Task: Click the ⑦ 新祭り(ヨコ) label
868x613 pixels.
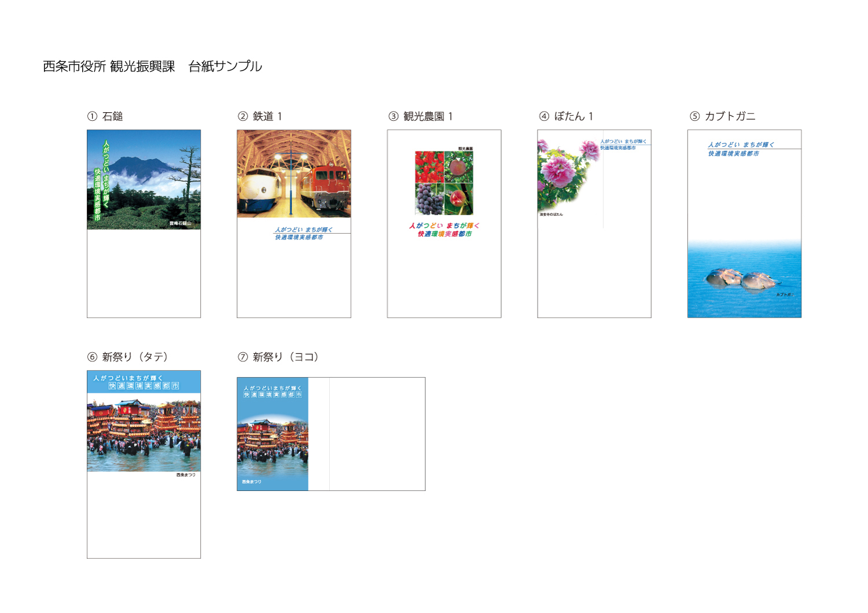Action: coord(278,357)
